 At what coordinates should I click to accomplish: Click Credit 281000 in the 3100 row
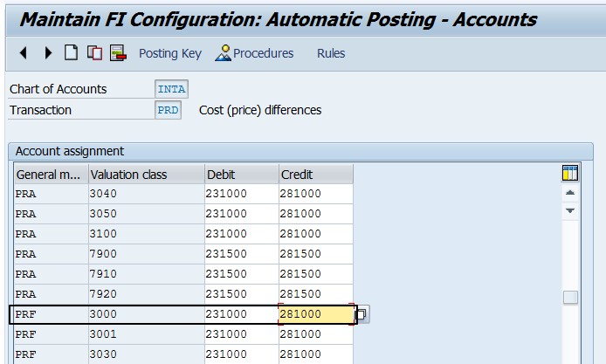click(x=316, y=234)
